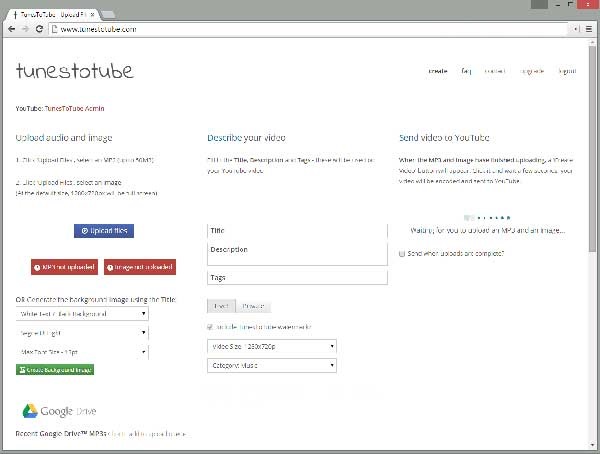Click the vertical page scrollbar thumb

coord(592,147)
